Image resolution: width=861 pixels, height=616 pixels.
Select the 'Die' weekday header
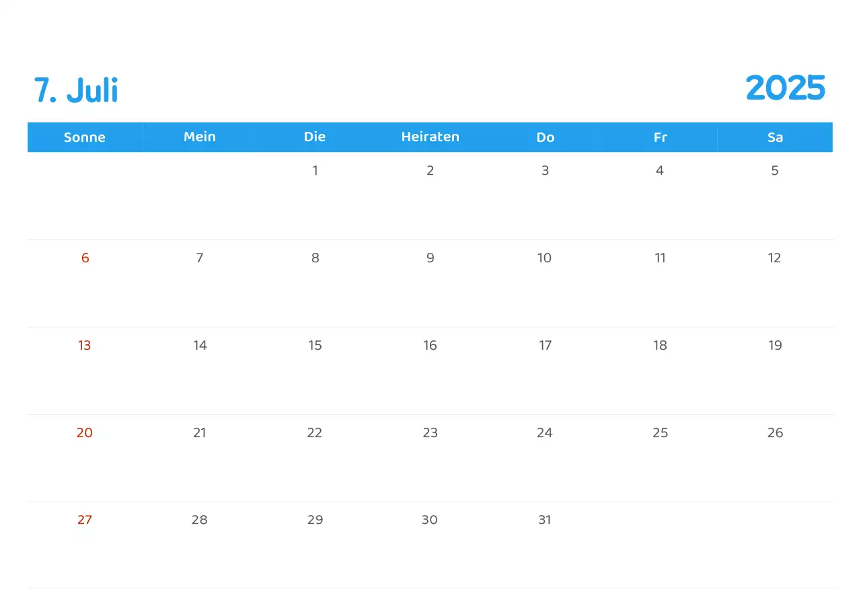click(315, 137)
